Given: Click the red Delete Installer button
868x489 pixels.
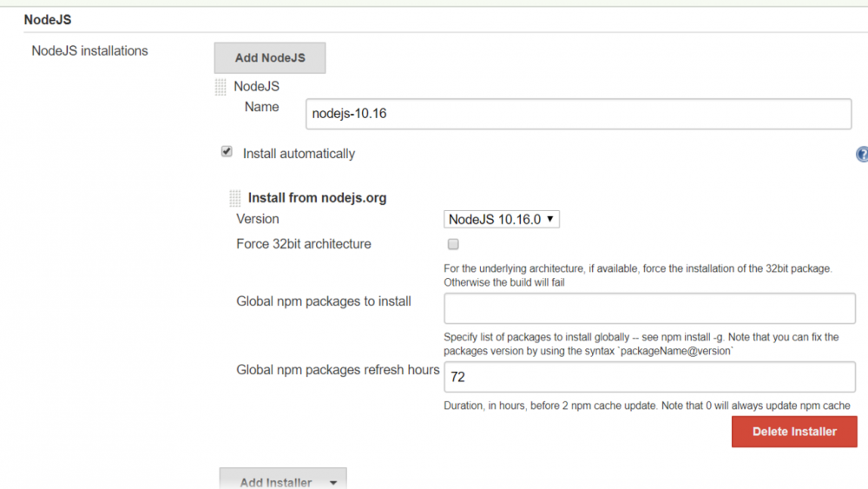Looking at the screenshot, I should [794, 432].
